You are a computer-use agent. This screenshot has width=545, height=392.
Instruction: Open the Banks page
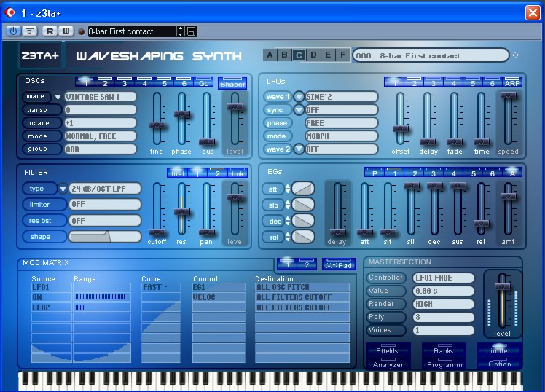pyautogui.click(x=444, y=350)
